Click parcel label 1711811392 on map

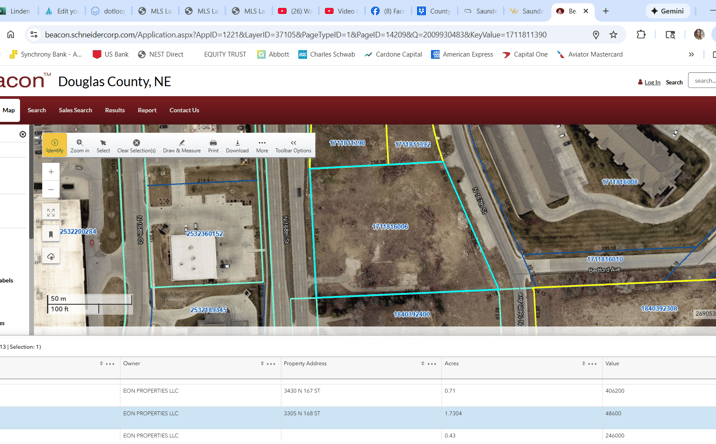pos(413,144)
